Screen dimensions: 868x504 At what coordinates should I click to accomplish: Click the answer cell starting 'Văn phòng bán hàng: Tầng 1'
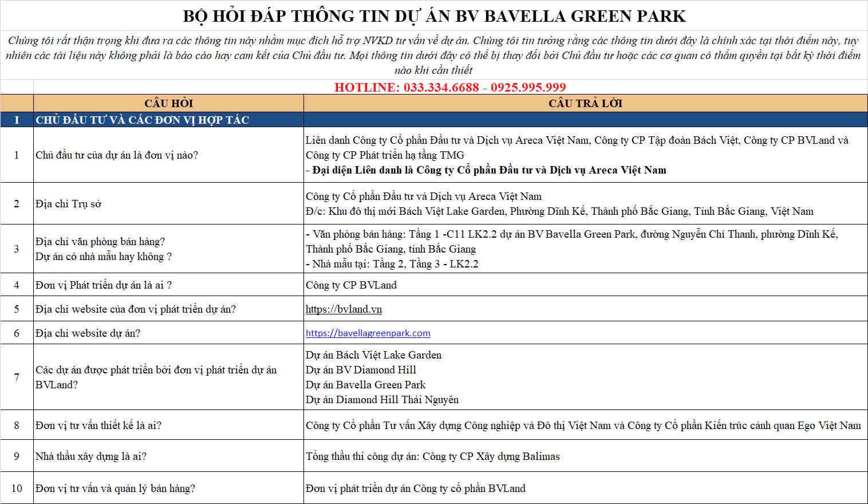click(573, 249)
